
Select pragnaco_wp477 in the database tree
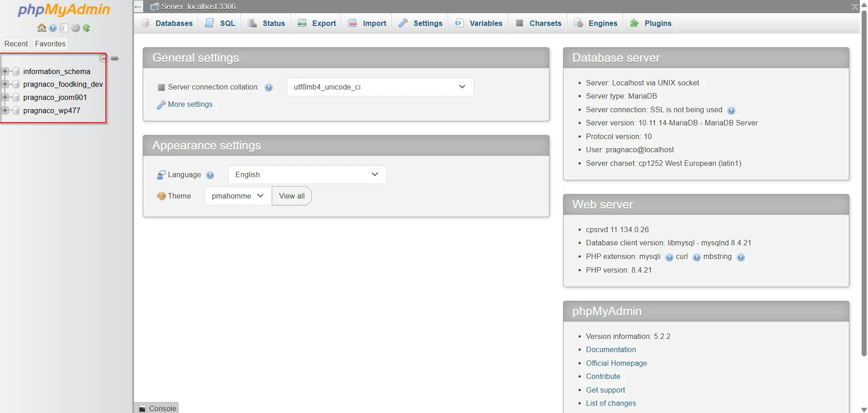coord(52,110)
